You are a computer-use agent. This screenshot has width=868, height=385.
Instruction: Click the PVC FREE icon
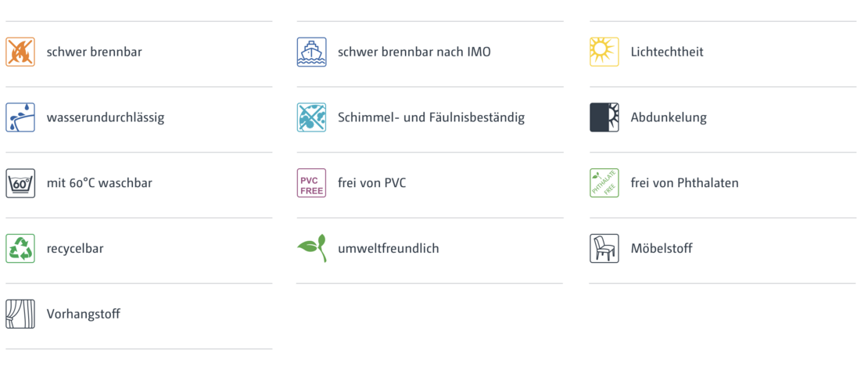(312, 183)
